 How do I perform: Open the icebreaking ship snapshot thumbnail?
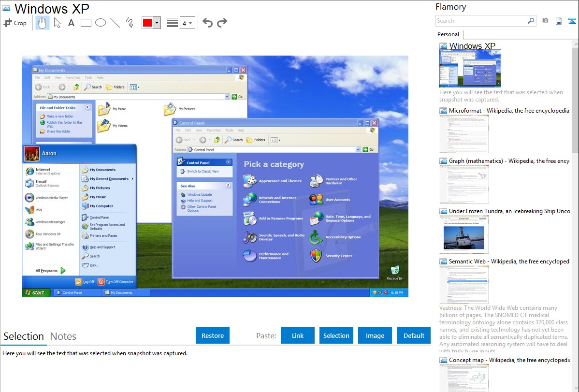click(464, 234)
